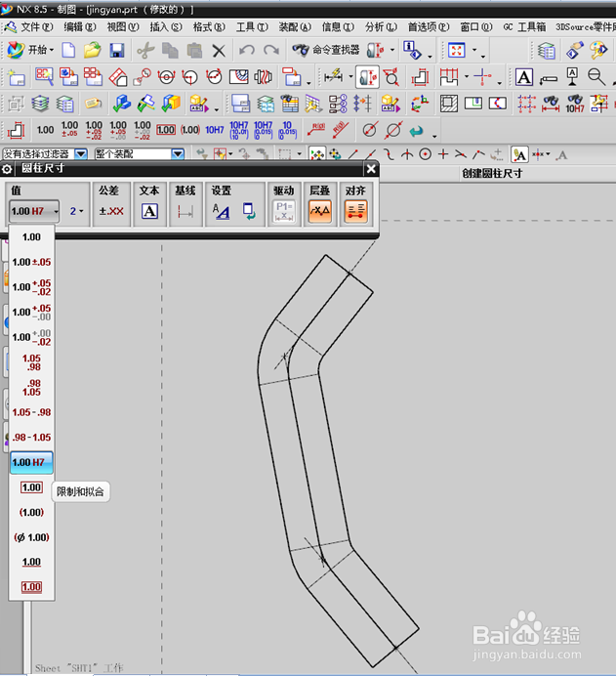
Task: Open the File (文件) menu
Action: 37,26
